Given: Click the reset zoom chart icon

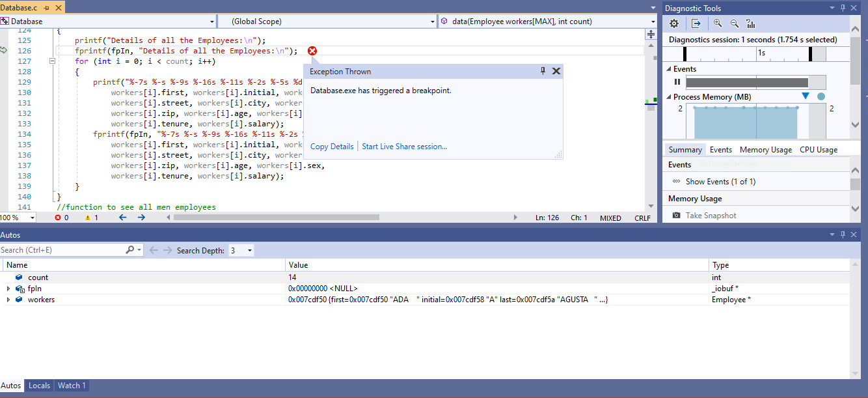Looking at the screenshot, I should [750, 23].
